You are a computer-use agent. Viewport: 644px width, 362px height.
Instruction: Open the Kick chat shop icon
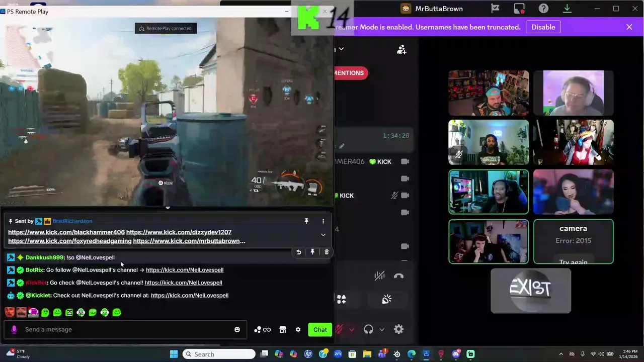pos(283,330)
